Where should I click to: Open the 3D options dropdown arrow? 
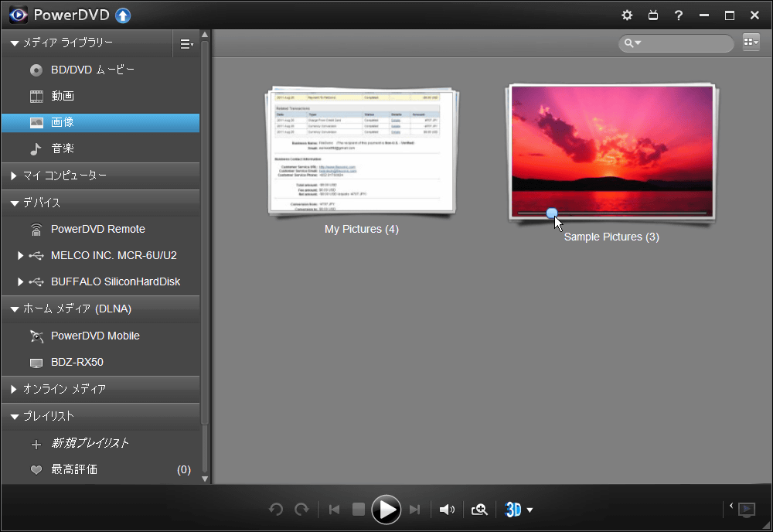(530, 510)
